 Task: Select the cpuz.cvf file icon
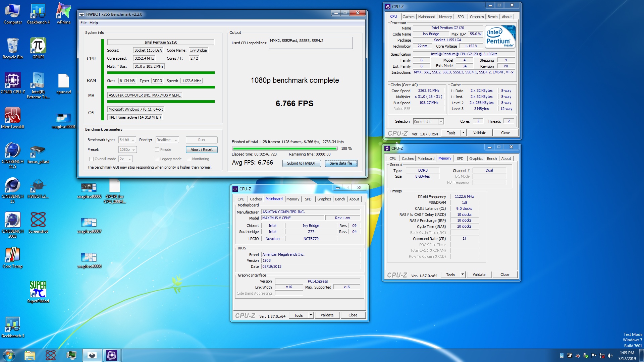coord(64,83)
